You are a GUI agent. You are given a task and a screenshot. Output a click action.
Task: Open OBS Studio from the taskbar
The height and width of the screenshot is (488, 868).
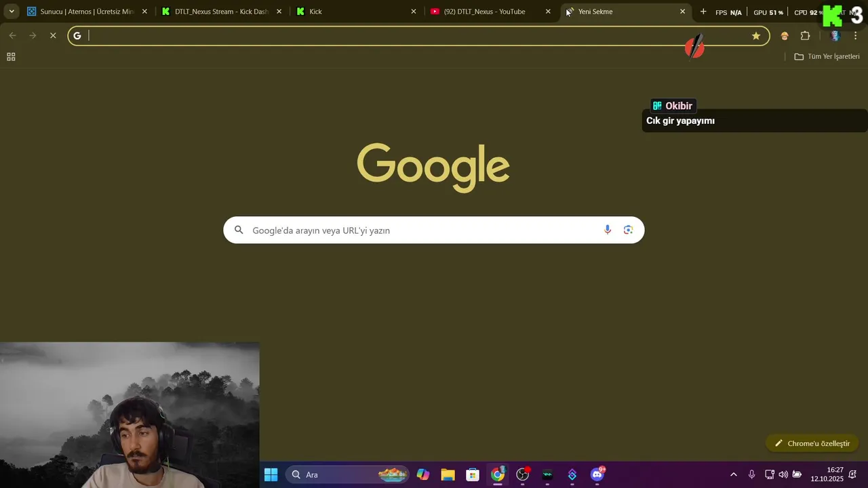(523, 474)
